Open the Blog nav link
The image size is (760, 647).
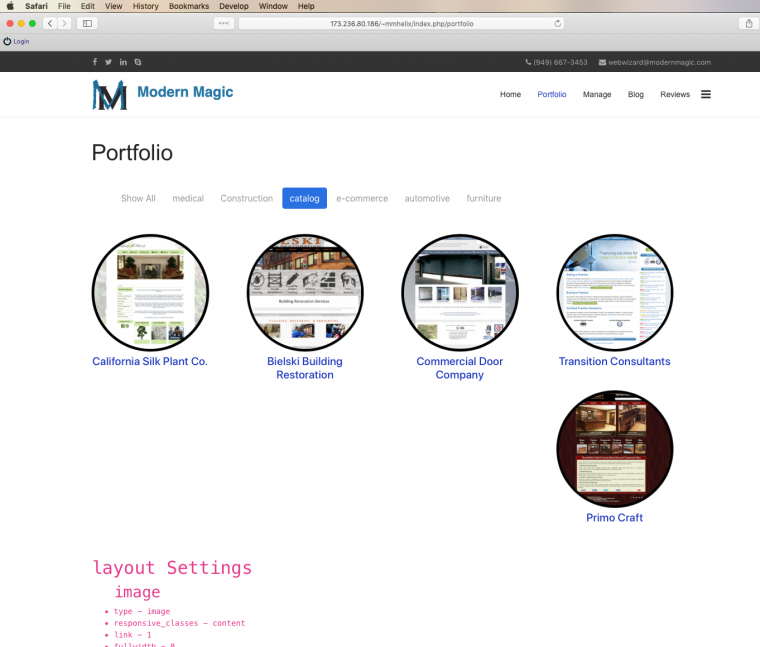tap(635, 95)
